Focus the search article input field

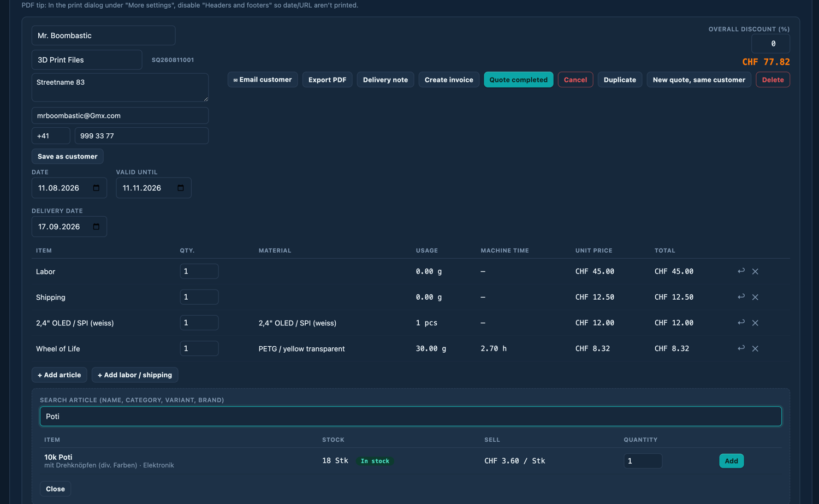click(x=411, y=416)
